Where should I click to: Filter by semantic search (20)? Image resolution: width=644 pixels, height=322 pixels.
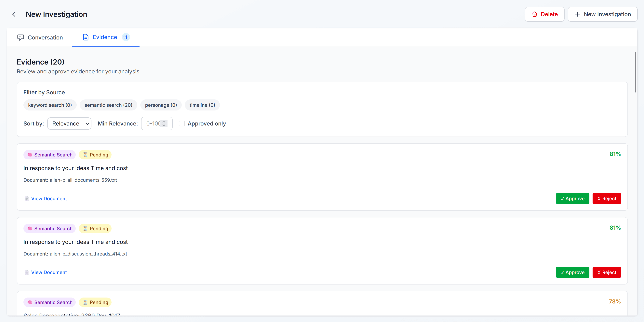[109, 105]
